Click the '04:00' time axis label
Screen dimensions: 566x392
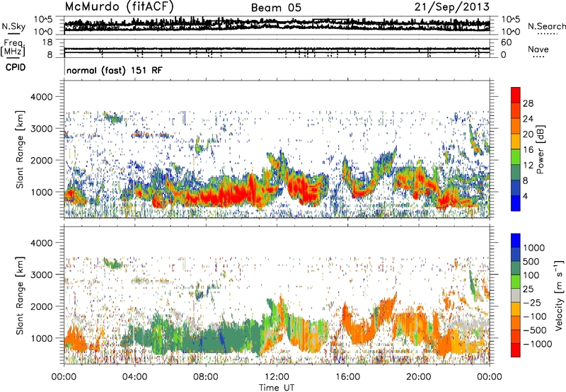(x=134, y=377)
